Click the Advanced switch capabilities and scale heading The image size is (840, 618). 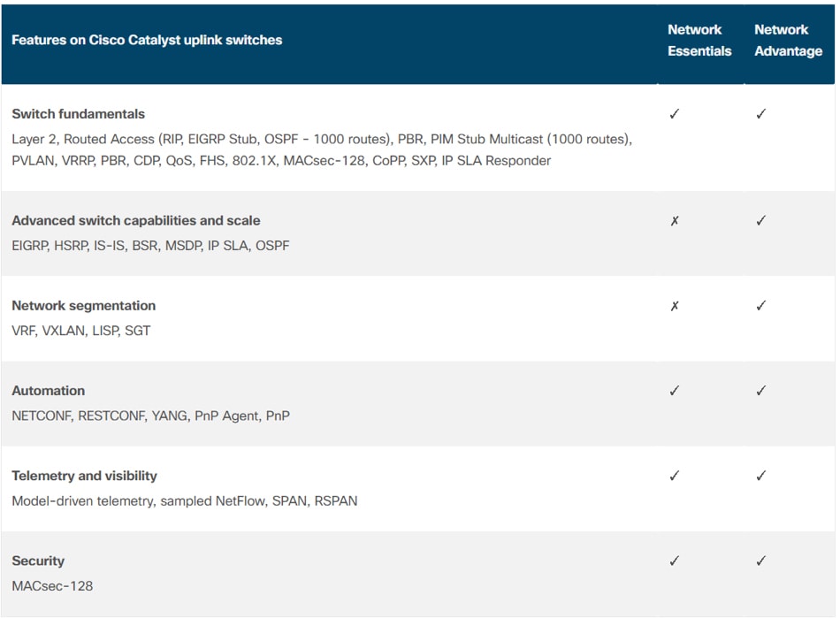click(136, 221)
